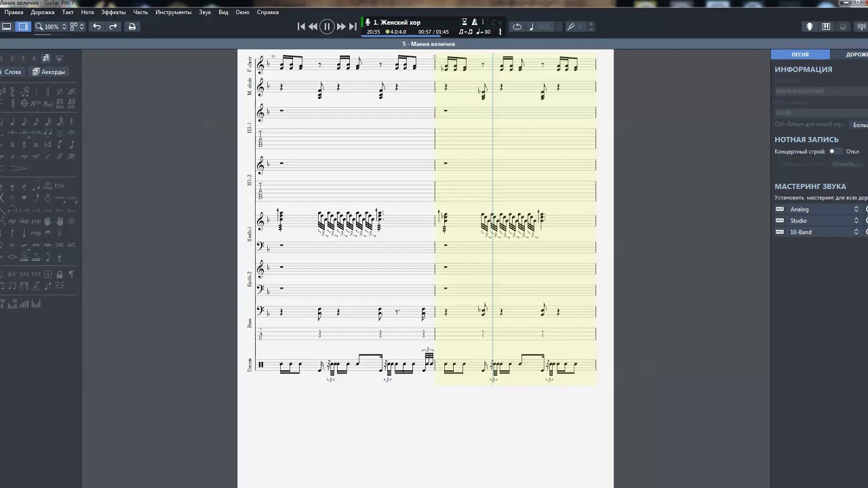Viewport: 868px width, 488px height.
Task: Click the palette multi-voice edit icon
Action: coord(46,58)
